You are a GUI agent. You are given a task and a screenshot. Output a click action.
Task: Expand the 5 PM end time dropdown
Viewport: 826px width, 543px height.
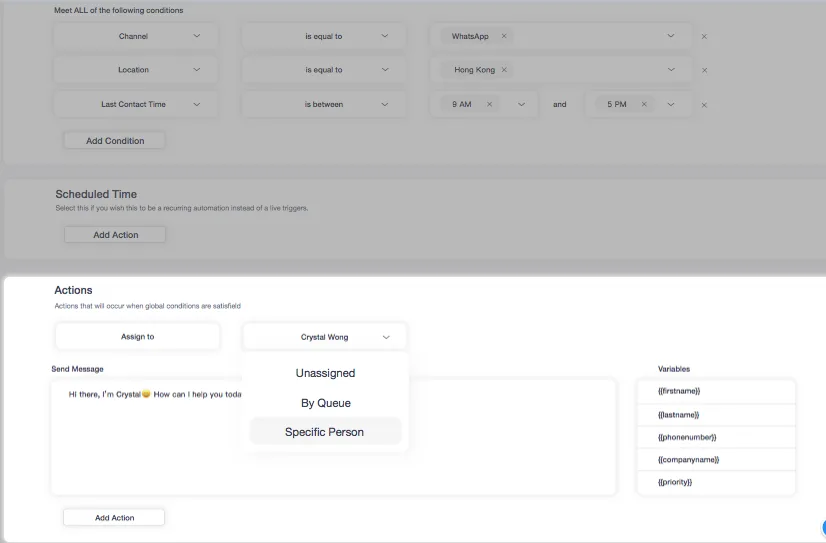point(671,104)
